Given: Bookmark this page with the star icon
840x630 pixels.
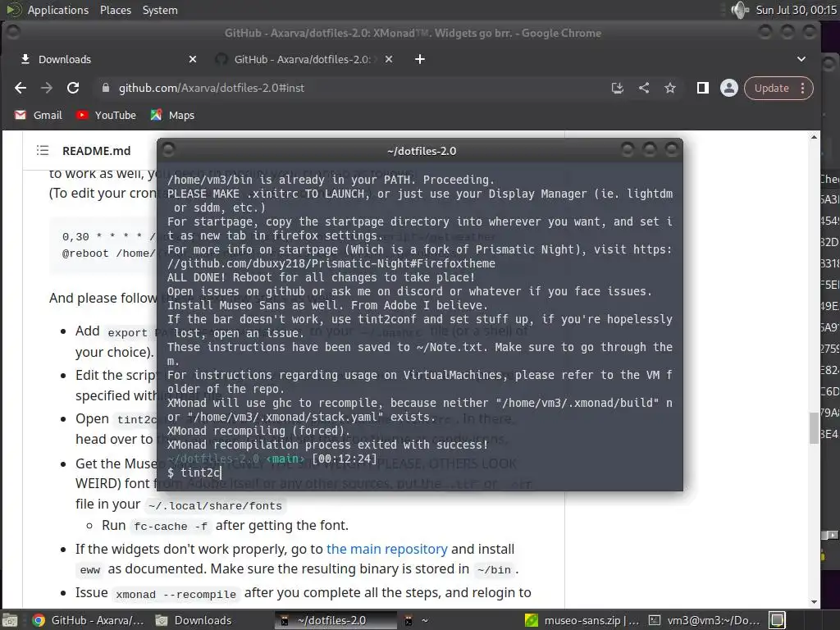Looking at the screenshot, I should pyautogui.click(x=669, y=88).
